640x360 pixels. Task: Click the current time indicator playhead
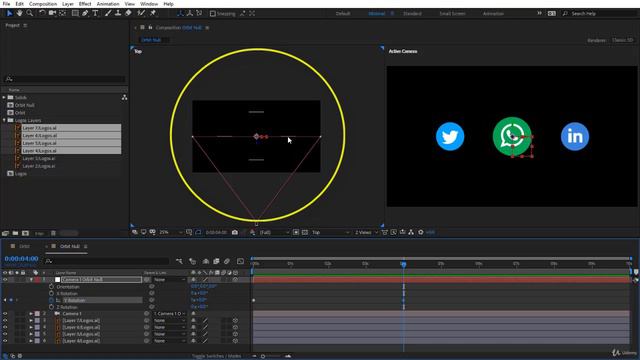point(403,264)
